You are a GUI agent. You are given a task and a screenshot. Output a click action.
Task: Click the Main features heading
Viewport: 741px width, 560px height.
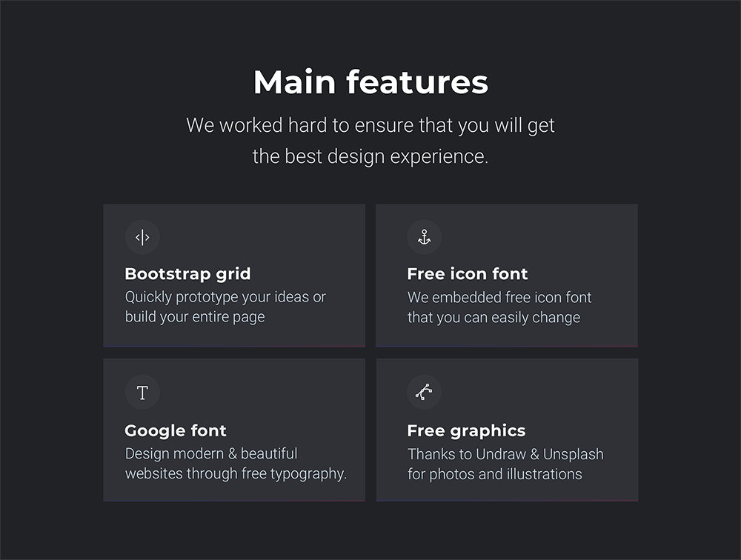[x=370, y=82]
